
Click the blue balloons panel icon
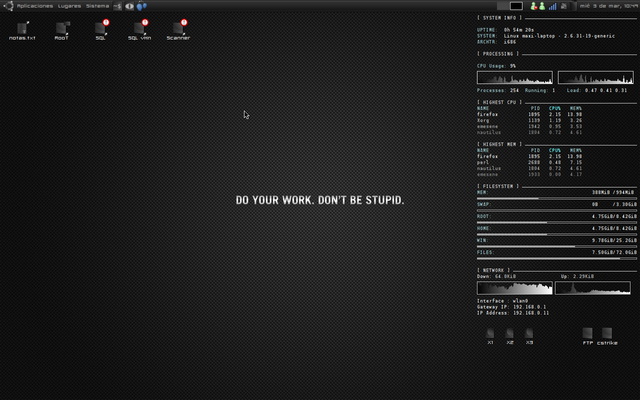142,6
